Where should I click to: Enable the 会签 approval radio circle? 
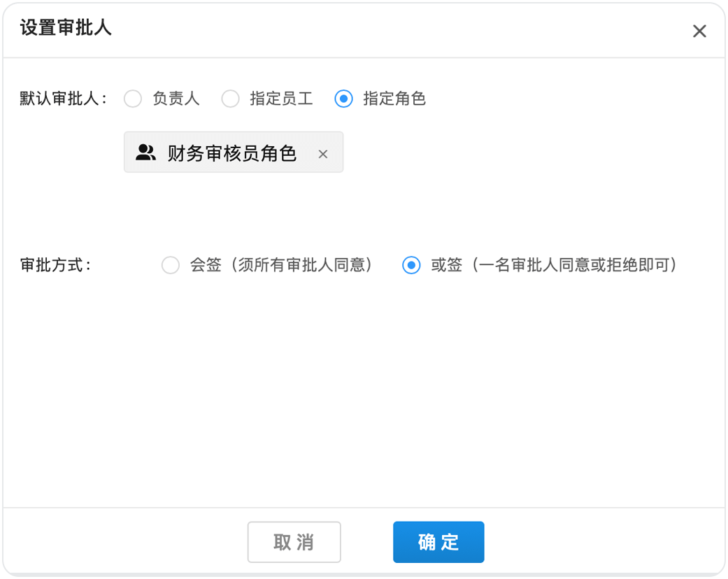tap(171, 266)
